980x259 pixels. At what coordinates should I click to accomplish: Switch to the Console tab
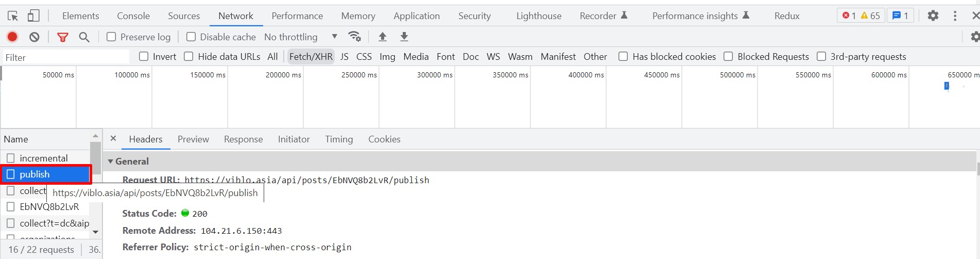(x=133, y=16)
